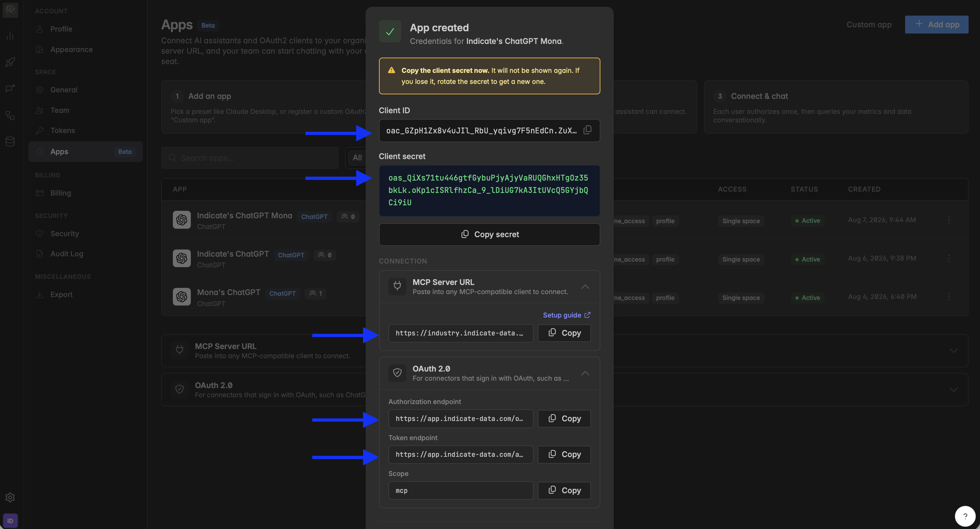Viewport: 980px width, 529px height.
Task: Open the bar chart analytics icon in rail
Action: [x=10, y=36]
